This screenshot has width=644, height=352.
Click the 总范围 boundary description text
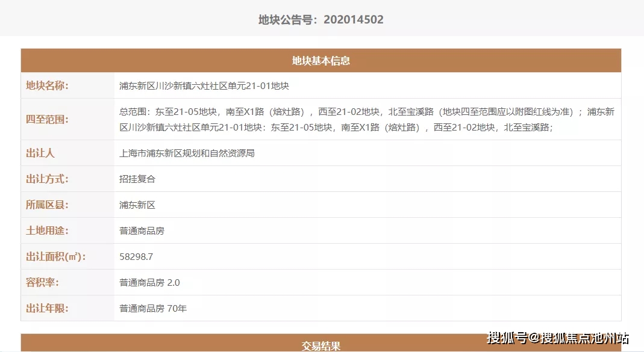click(366, 119)
